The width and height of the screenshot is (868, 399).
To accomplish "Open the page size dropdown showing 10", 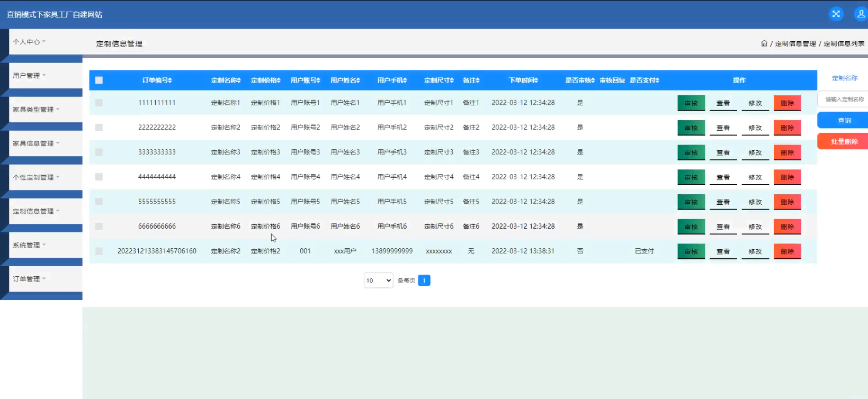I will point(378,280).
